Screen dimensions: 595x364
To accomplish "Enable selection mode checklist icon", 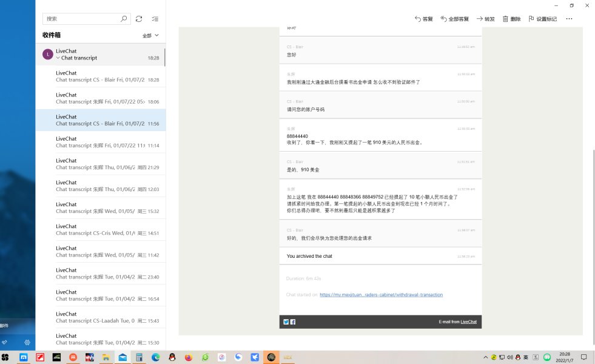I will point(155,19).
